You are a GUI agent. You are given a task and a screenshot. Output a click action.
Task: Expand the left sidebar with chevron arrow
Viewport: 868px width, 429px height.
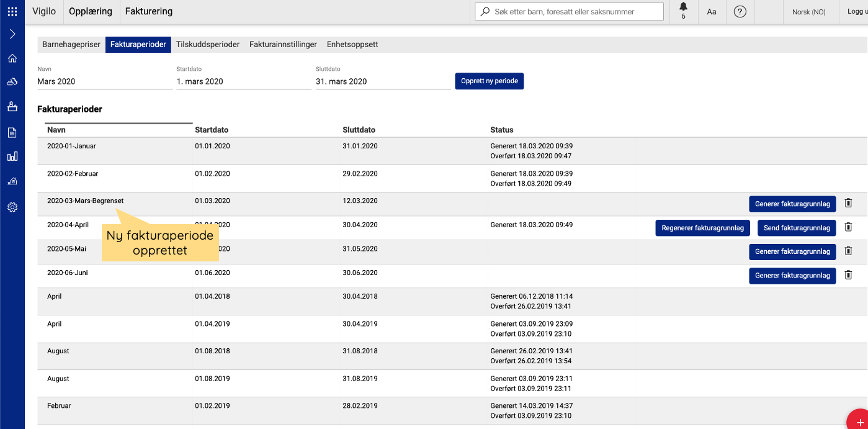[x=12, y=34]
